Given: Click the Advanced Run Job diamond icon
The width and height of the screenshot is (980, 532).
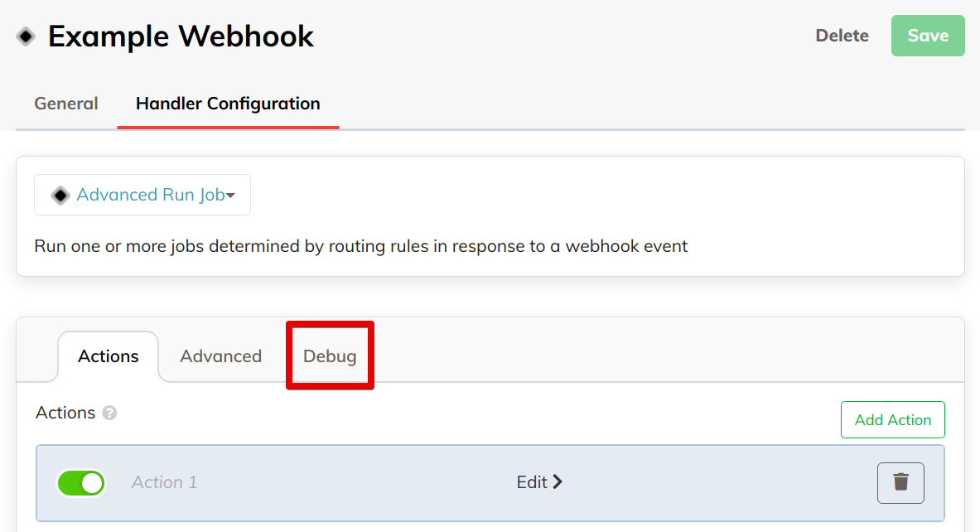Looking at the screenshot, I should 60,195.
